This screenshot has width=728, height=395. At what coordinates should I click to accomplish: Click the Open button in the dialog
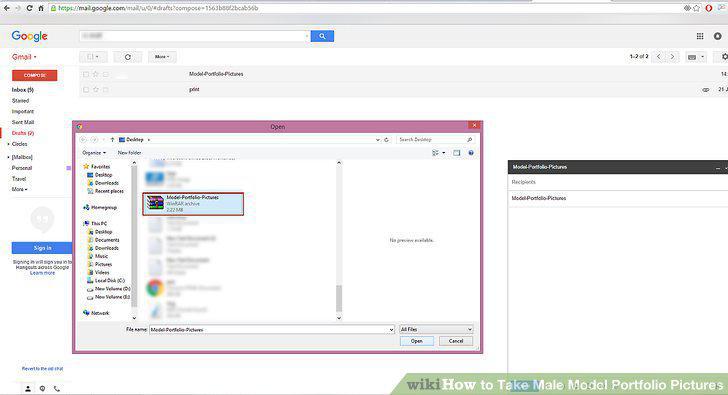416,341
